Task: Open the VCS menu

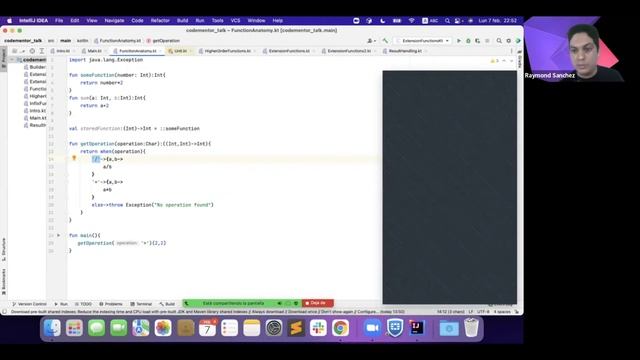Action: click(x=236, y=20)
